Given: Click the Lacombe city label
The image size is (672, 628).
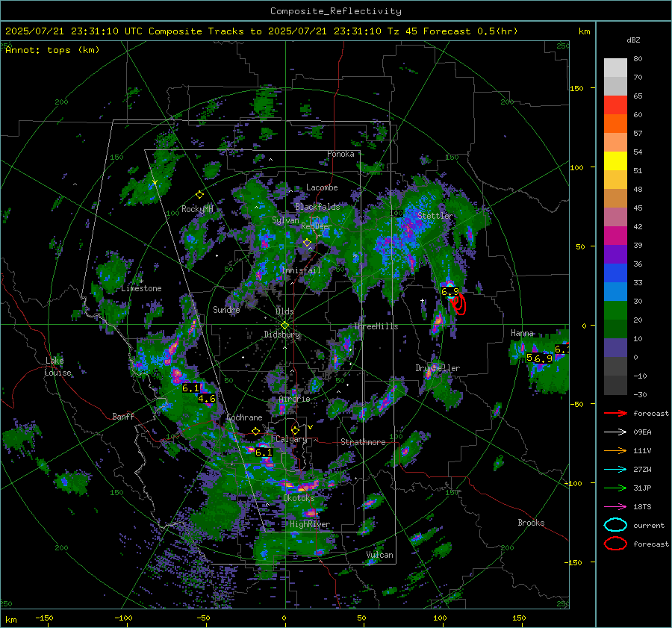Looking at the screenshot, I should click(x=322, y=187).
